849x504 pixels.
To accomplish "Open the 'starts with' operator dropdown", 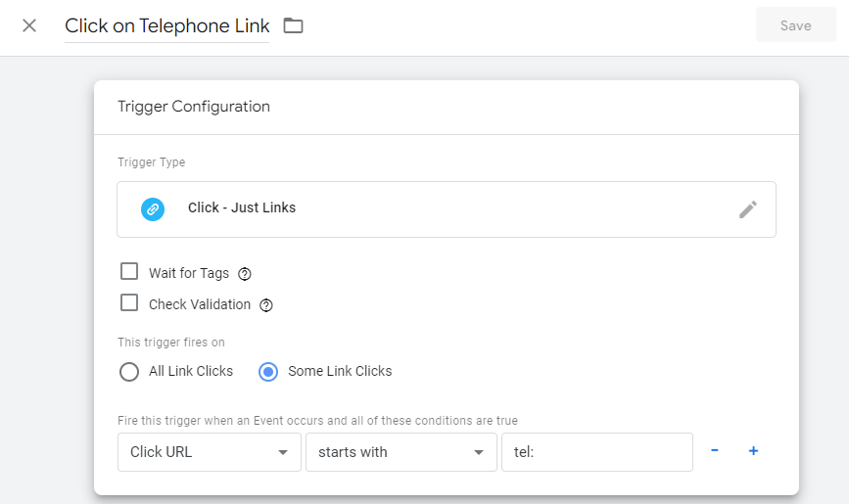I will [x=401, y=452].
